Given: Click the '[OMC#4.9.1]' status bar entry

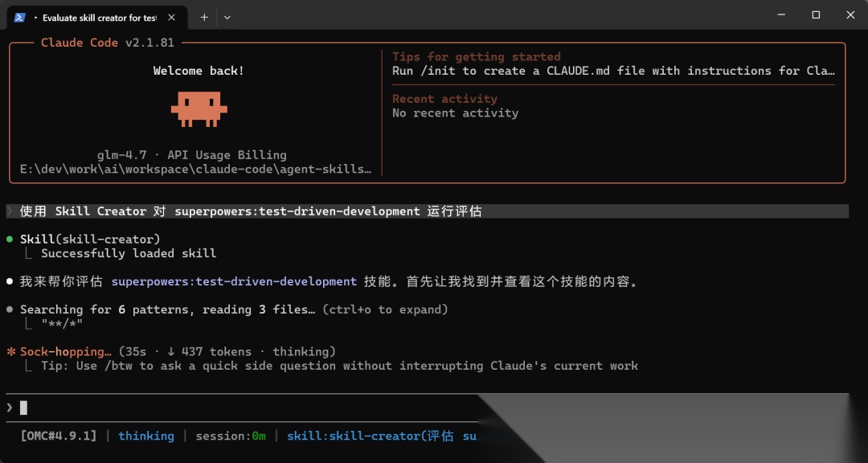Looking at the screenshot, I should [x=59, y=436].
